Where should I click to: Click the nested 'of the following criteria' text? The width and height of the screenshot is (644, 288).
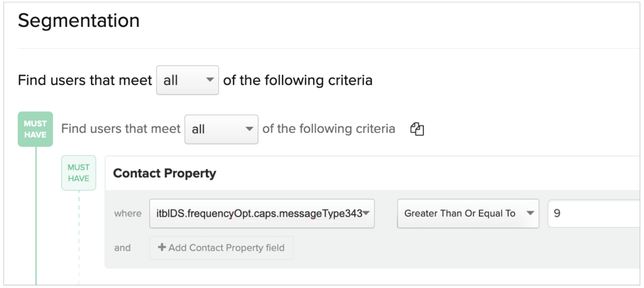[x=329, y=129]
